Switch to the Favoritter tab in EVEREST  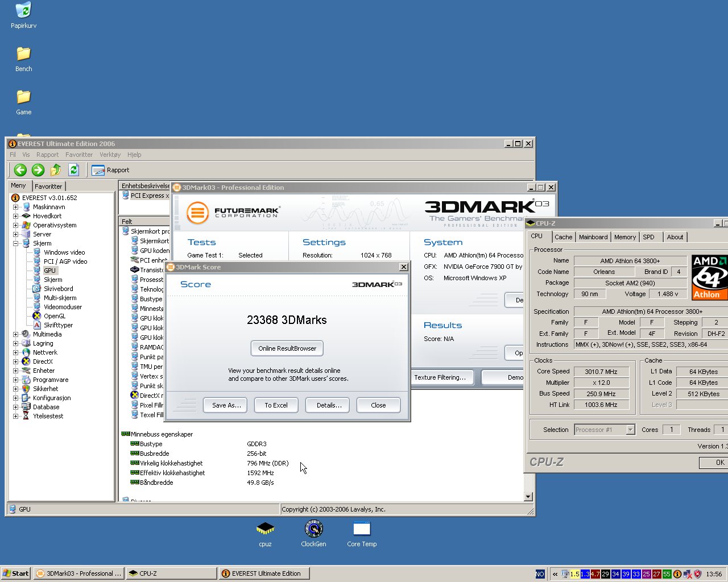point(48,186)
